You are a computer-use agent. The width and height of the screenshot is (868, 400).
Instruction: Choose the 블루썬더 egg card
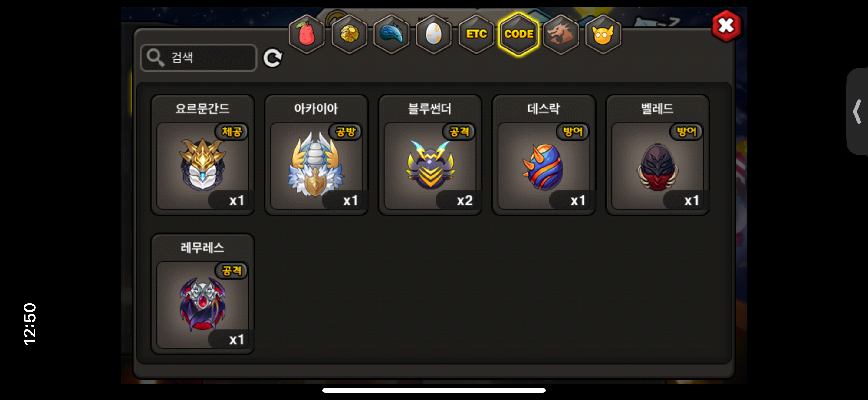(x=430, y=155)
